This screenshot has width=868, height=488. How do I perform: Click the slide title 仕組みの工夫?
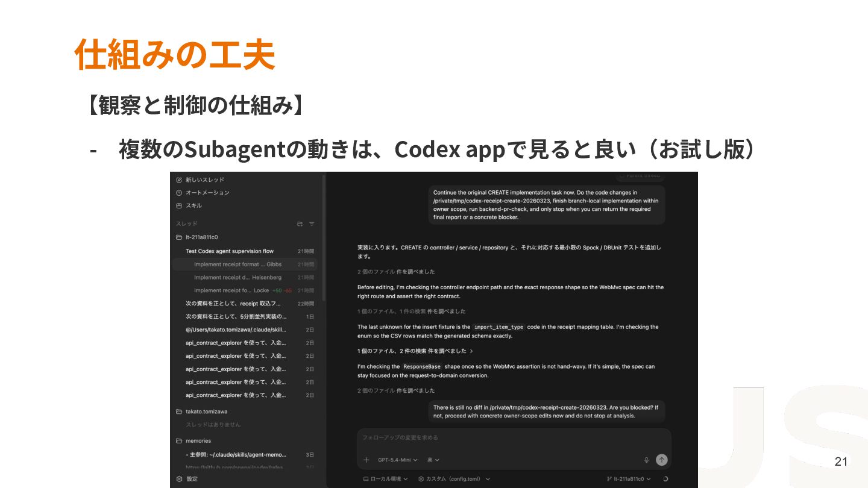click(175, 54)
